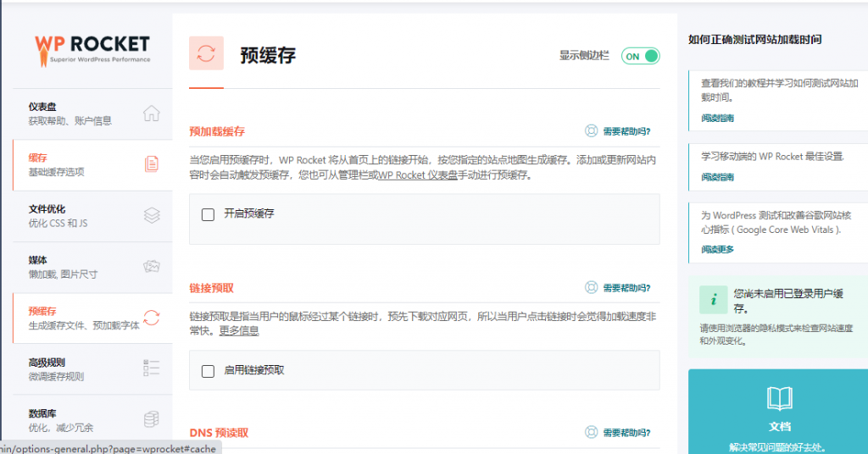The image size is (868, 454).
Task: Click the file optimization layers icon
Action: click(152, 215)
